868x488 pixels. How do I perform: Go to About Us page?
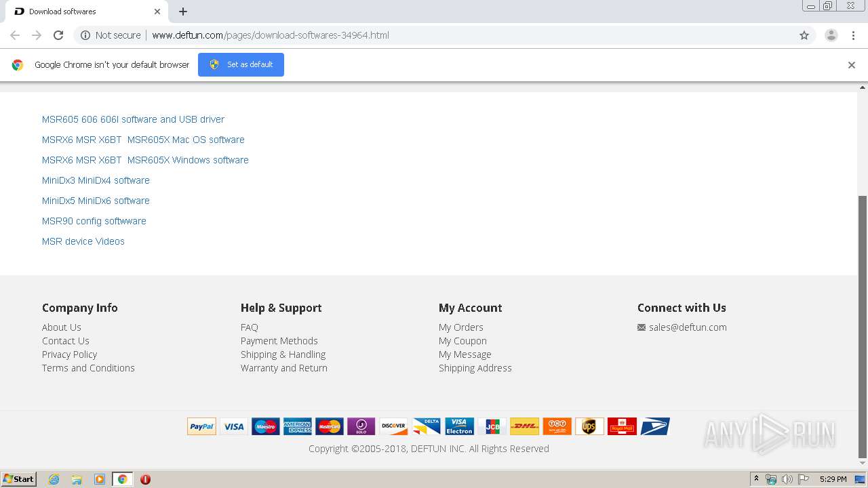coord(62,327)
